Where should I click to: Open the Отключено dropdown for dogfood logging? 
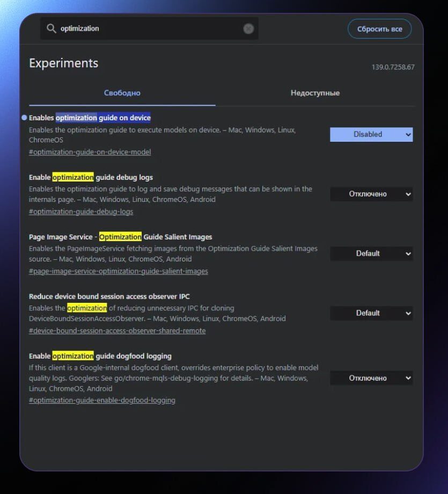[x=371, y=378]
